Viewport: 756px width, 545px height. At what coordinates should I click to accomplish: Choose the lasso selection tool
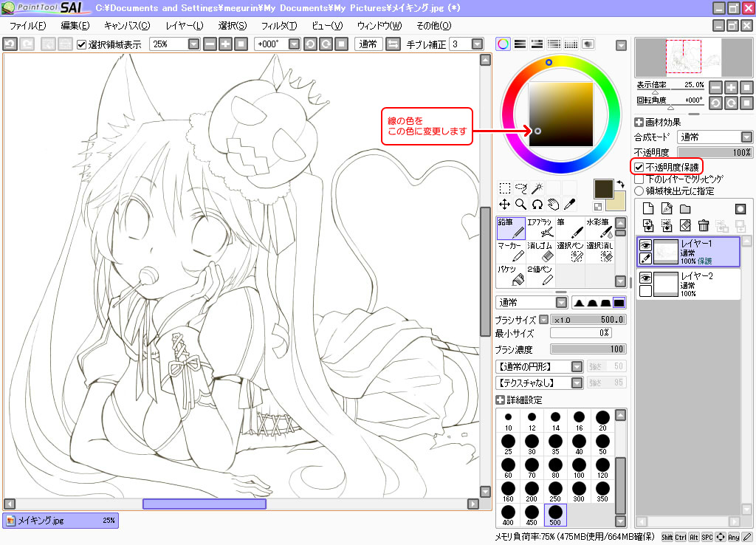(x=521, y=188)
